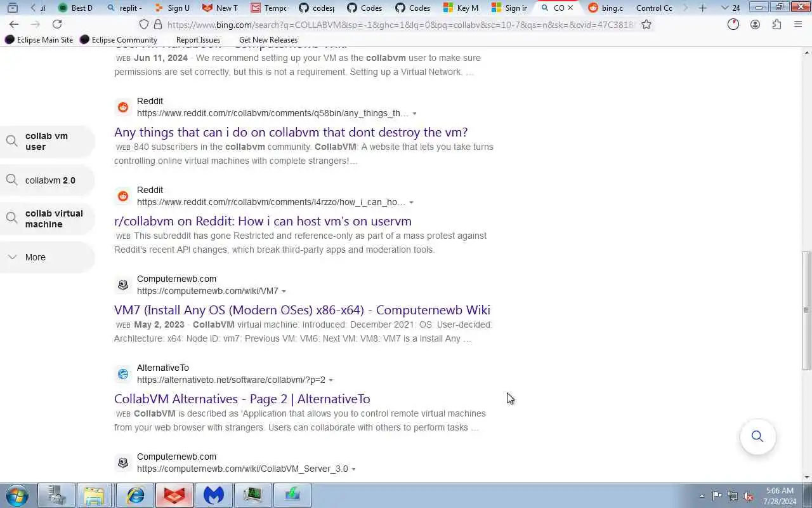This screenshot has width=812, height=508.
Task: Open the Windows Start menu
Action: pos(17,495)
